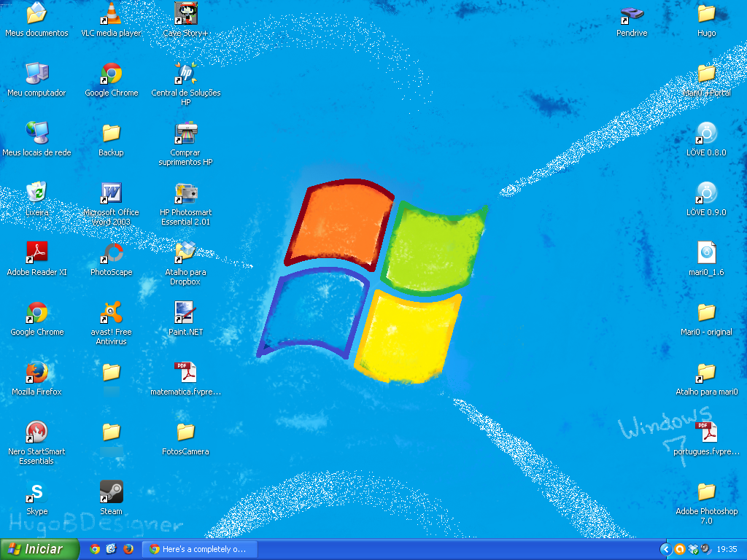Click the 19:35 taskbar clock
Viewport: 747px width, 560px height.
coord(727,549)
